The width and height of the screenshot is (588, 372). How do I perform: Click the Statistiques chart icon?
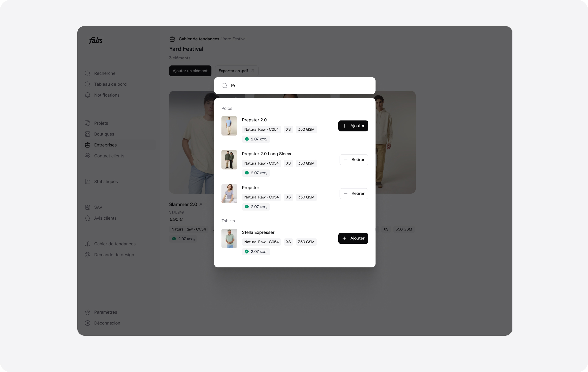click(x=88, y=182)
